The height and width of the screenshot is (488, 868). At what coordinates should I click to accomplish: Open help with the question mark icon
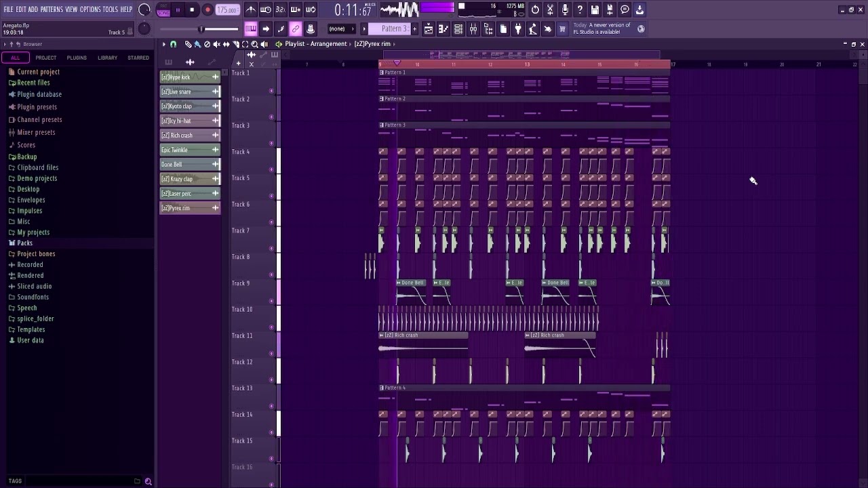(580, 9)
